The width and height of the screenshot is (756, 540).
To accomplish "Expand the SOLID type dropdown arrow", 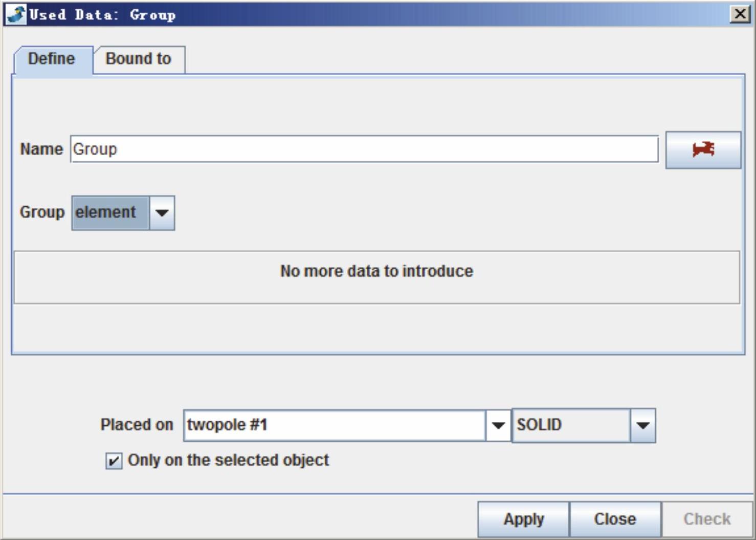I will (x=642, y=425).
